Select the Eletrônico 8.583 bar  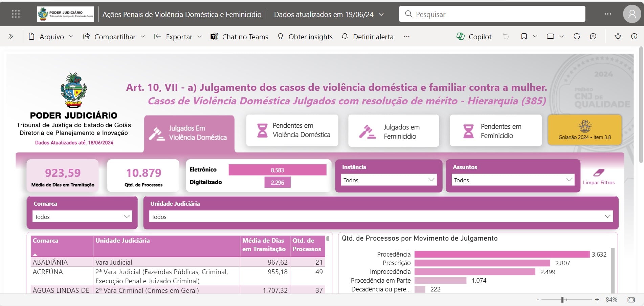[277, 170]
